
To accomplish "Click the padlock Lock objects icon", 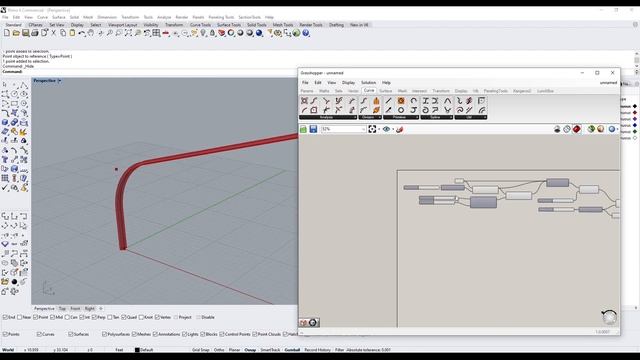I will pos(212,33).
